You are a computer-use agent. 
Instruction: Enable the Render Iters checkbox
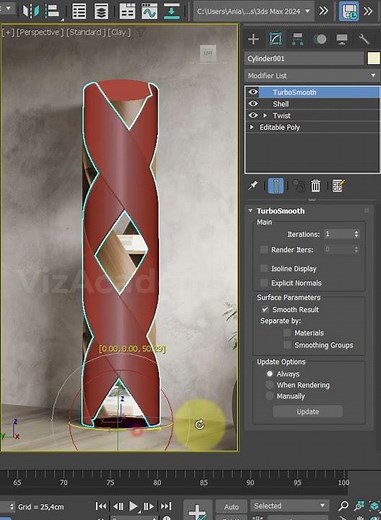pyautogui.click(x=264, y=249)
